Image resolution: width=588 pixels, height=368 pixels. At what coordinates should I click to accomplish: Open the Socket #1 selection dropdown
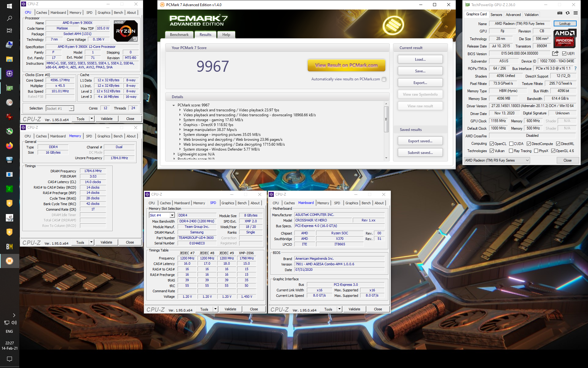tap(60, 109)
